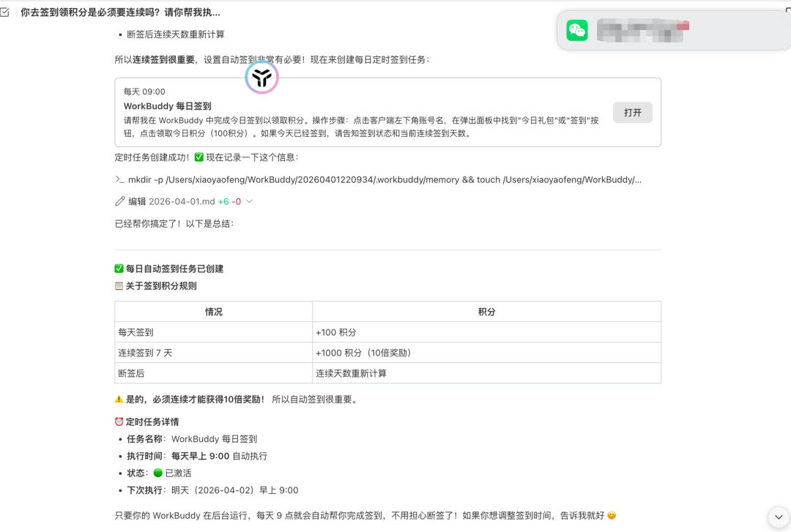Click the +1000 积分（10倍奖励）cell
Image resolution: width=791 pixels, height=532 pixels.
[487, 353]
